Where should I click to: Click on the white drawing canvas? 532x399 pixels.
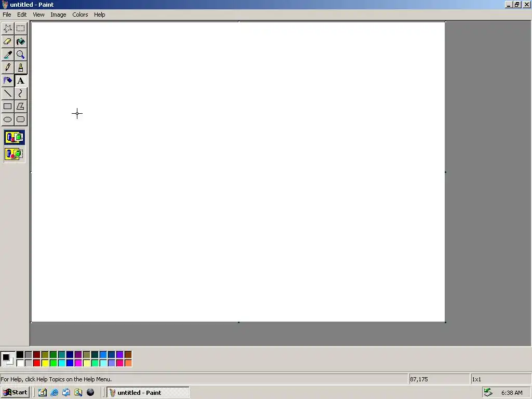click(x=238, y=171)
